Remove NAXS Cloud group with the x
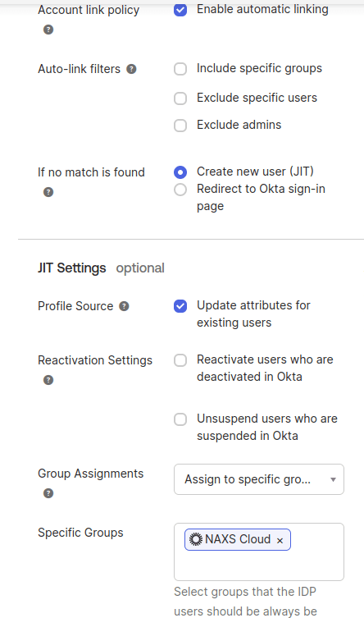Screen dimensions: 364x618 [280, 540]
